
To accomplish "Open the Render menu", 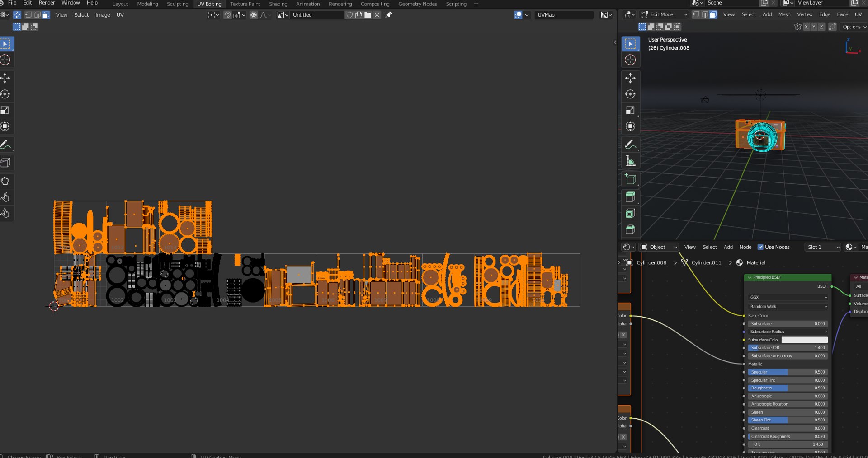I will pyautogui.click(x=47, y=3).
